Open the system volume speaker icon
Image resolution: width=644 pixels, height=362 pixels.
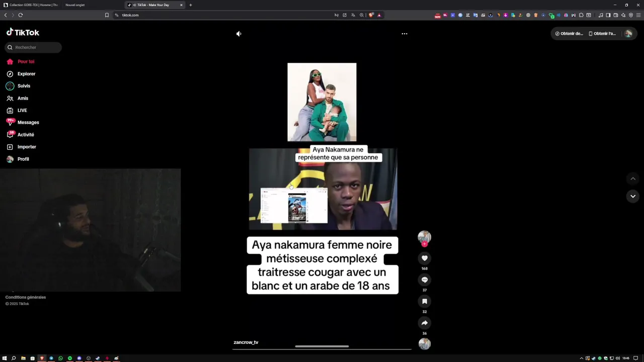point(618,358)
